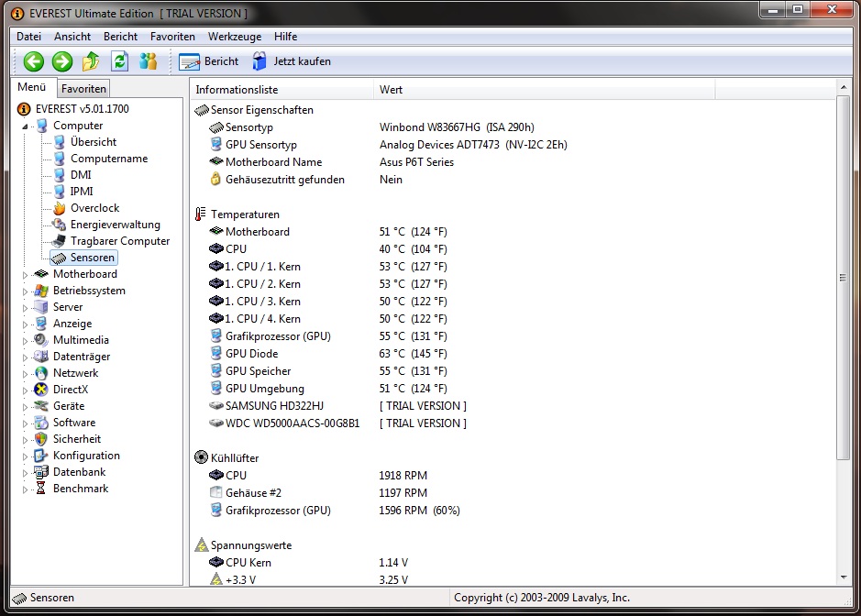Expand the DirectX tree node
Viewport: 861px width, 616px height.
(25, 390)
